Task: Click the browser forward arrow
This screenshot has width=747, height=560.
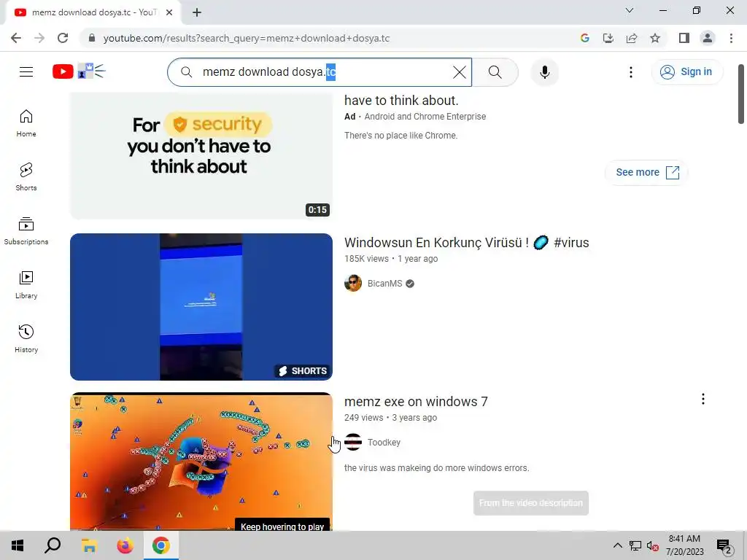Action: pos(39,38)
